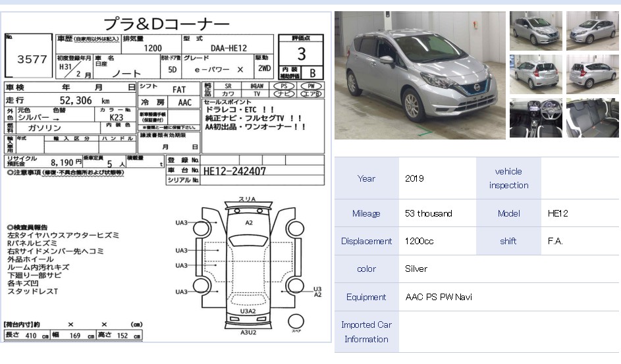Click the Model value HE12

click(558, 214)
